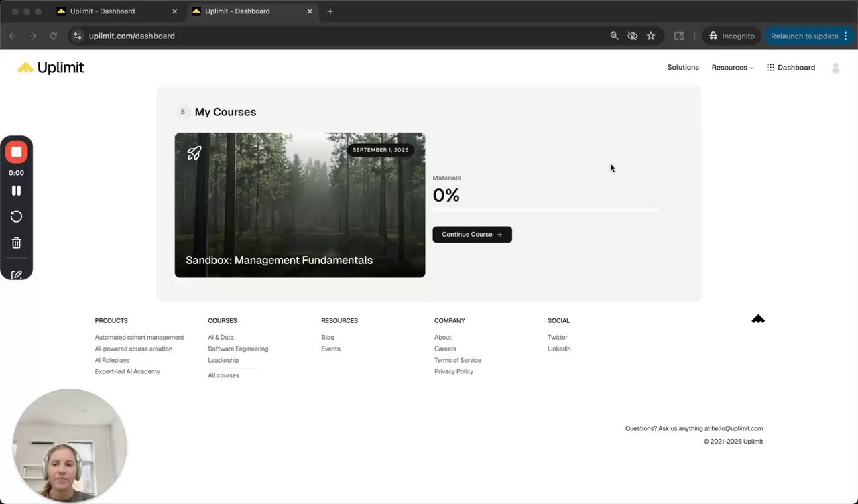Open the About link
This screenshot has height=504, width=858.
tap(443, 338)
